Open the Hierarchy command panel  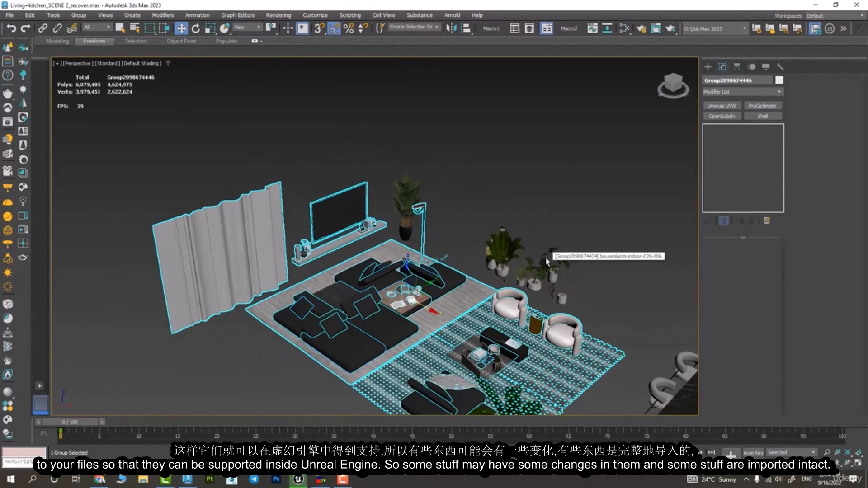(737, 67)
